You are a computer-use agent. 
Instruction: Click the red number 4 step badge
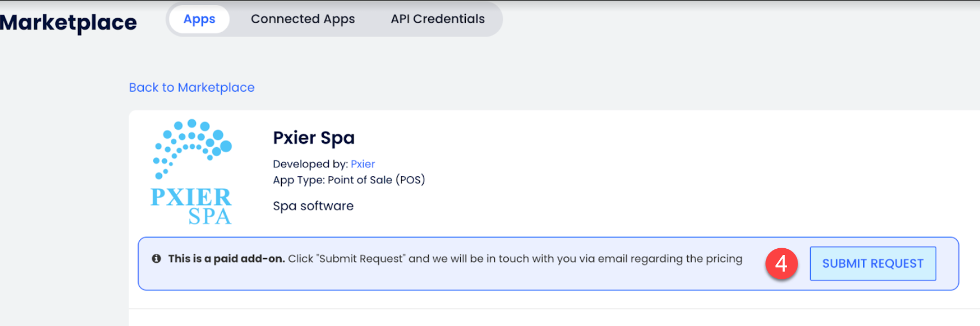(781, 263)
